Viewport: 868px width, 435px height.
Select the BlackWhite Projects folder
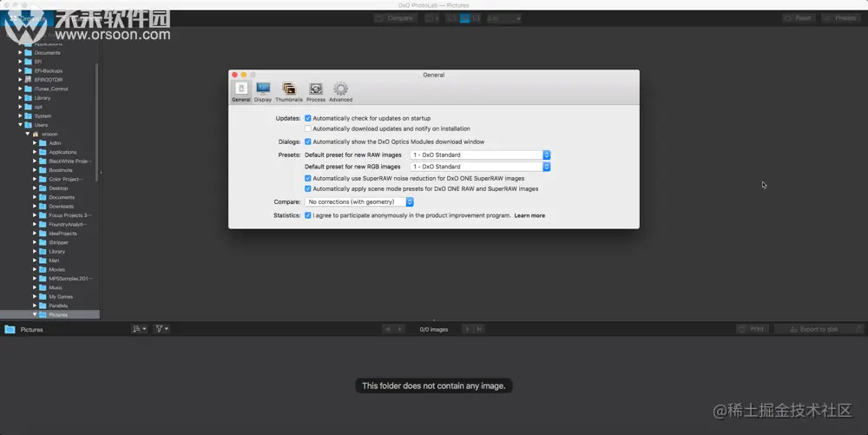[x=69, y=161]
